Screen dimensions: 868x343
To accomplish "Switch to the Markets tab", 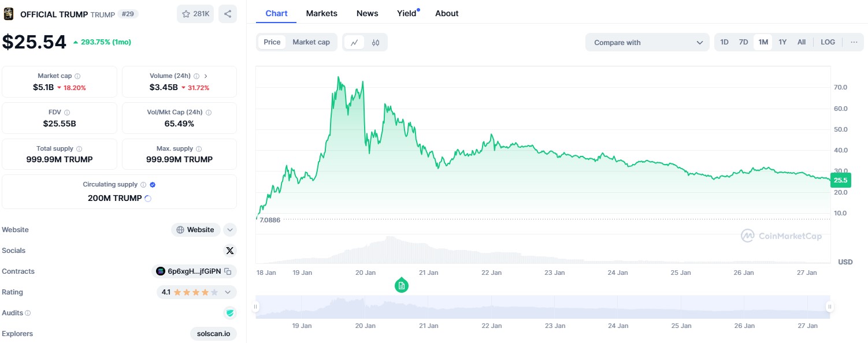I will pyautogui.click(x=322, y=13).
